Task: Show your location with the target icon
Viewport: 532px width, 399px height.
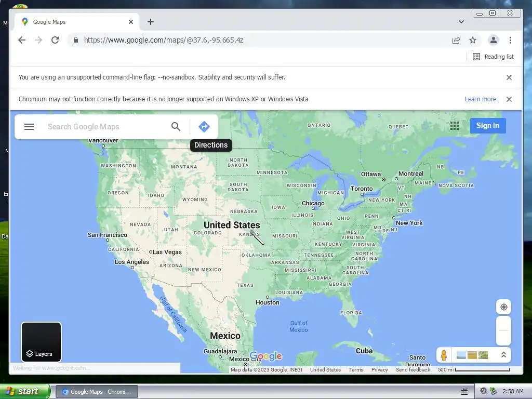Action: 504,307
